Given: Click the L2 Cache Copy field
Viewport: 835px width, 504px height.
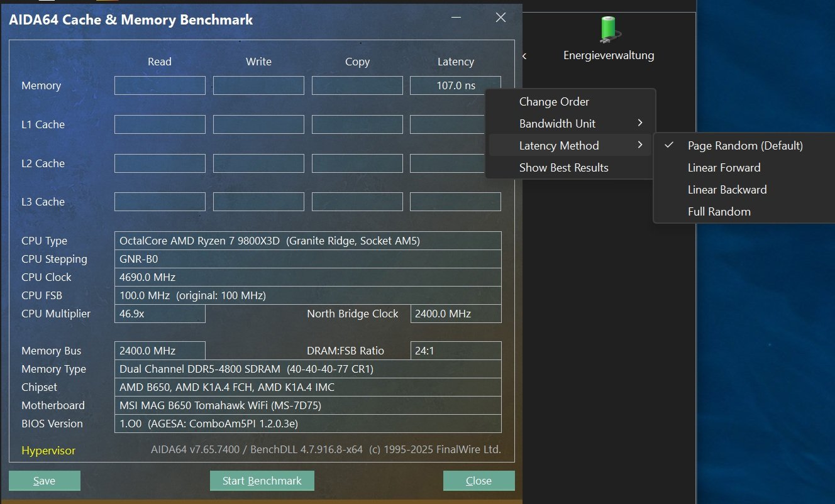Looking at the screenshot, I should tap(357, 163).
